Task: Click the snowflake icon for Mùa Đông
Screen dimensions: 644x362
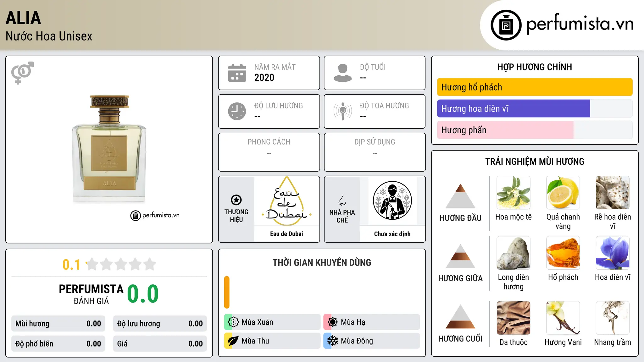Action: (333, 341)
